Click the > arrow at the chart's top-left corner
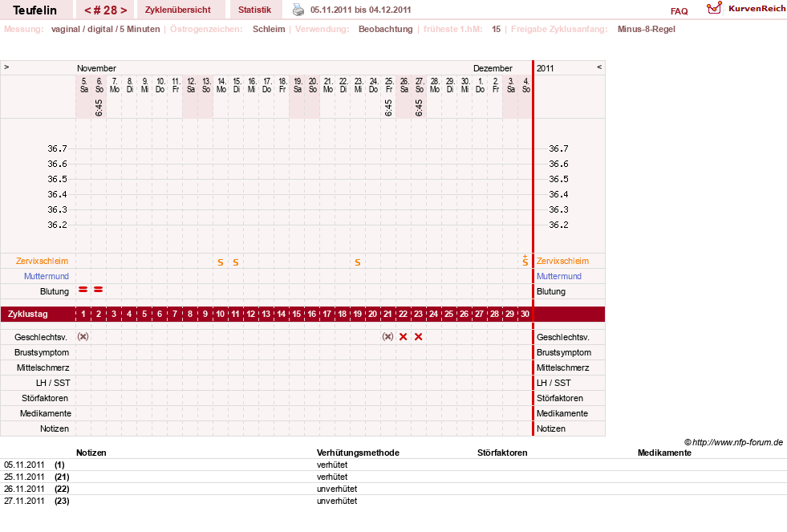The height and width of the screenshot is (532, 787). click(6, 67)
